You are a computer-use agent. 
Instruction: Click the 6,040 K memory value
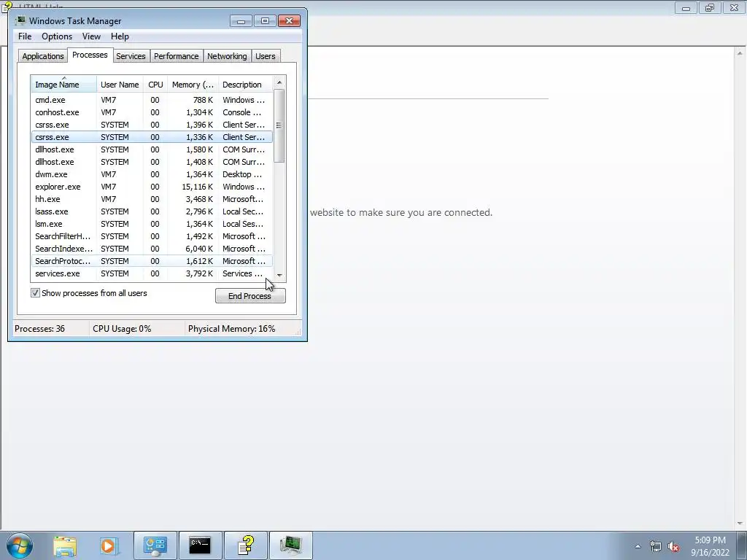(199, 249)
